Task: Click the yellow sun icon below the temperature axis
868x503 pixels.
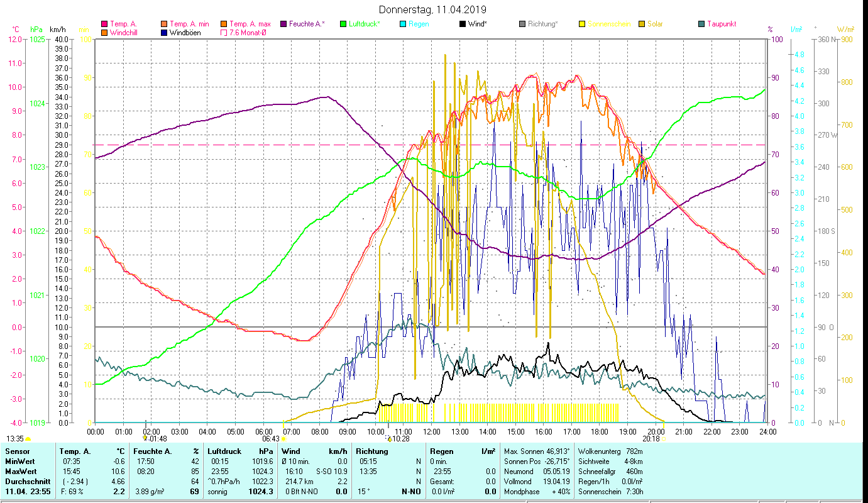Action: [28, 439]
